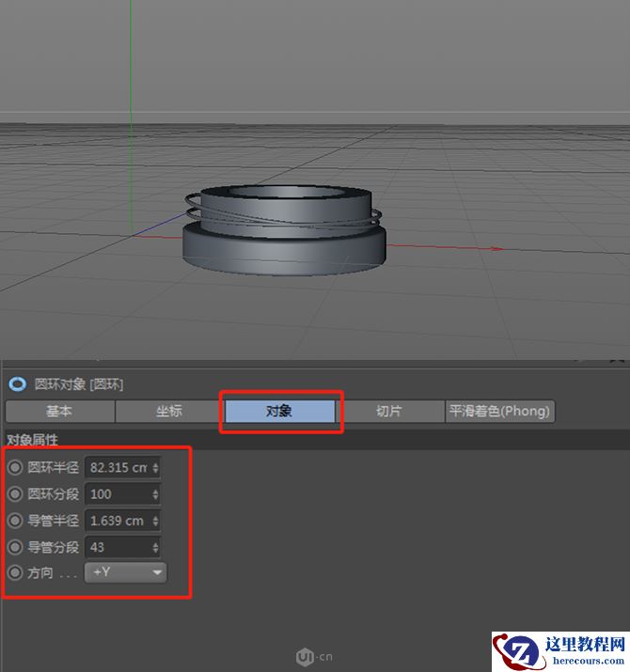
Task: Click the 圆环分段 stepper arrows
Action: pos(155,494)
